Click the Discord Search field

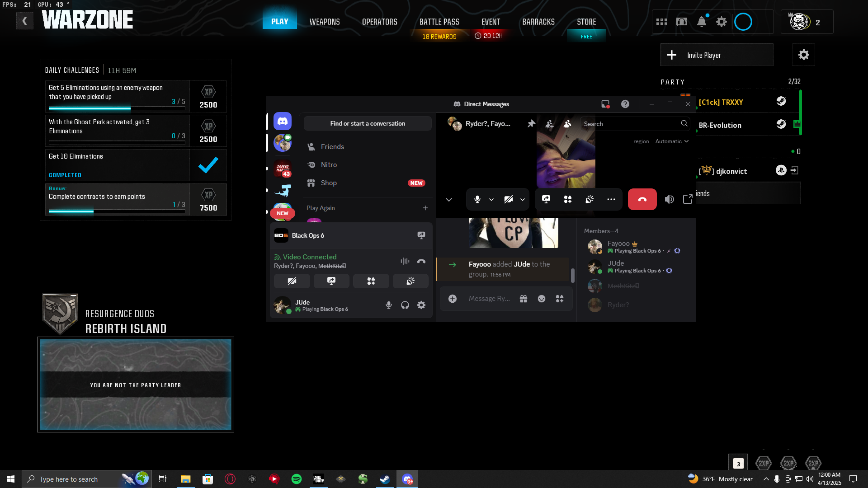pos(635,124)
